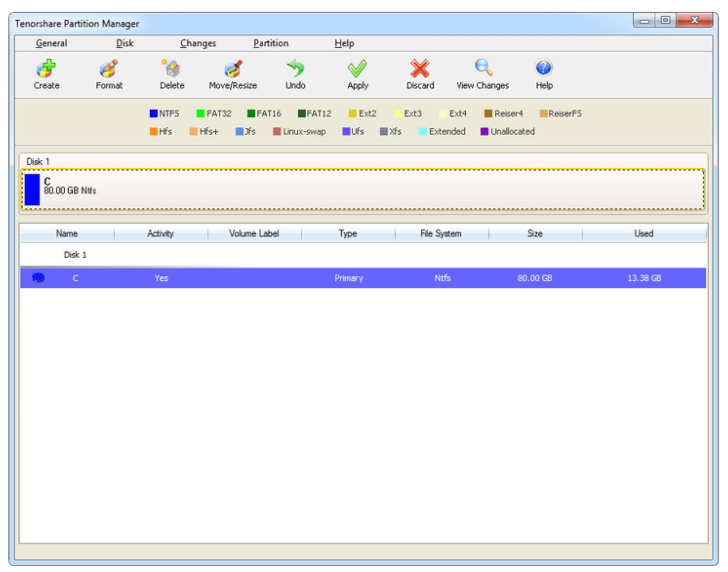728x572 pixels.
Task: Click the disk icon in row C
Action: tap(38, 278)
